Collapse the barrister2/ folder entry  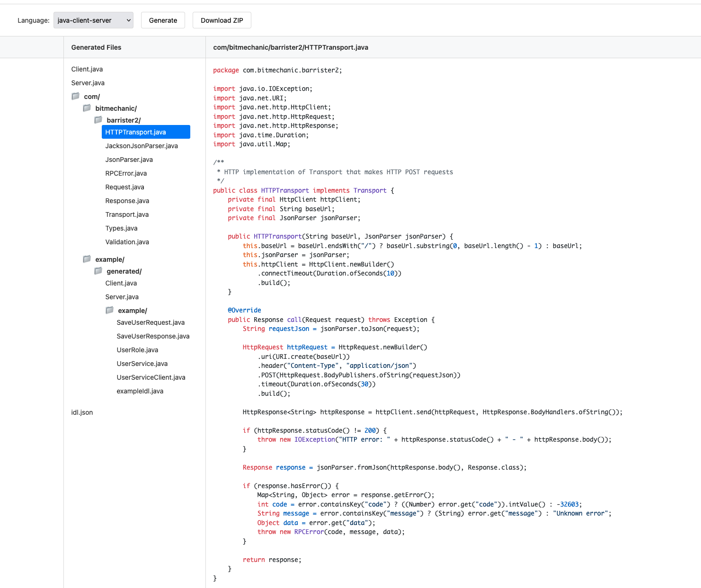(x=124, y=120)
